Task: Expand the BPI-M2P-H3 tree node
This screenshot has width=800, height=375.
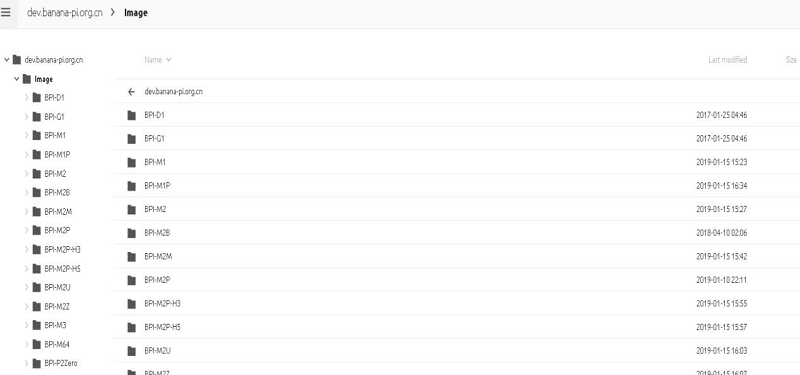Action: 27,249
